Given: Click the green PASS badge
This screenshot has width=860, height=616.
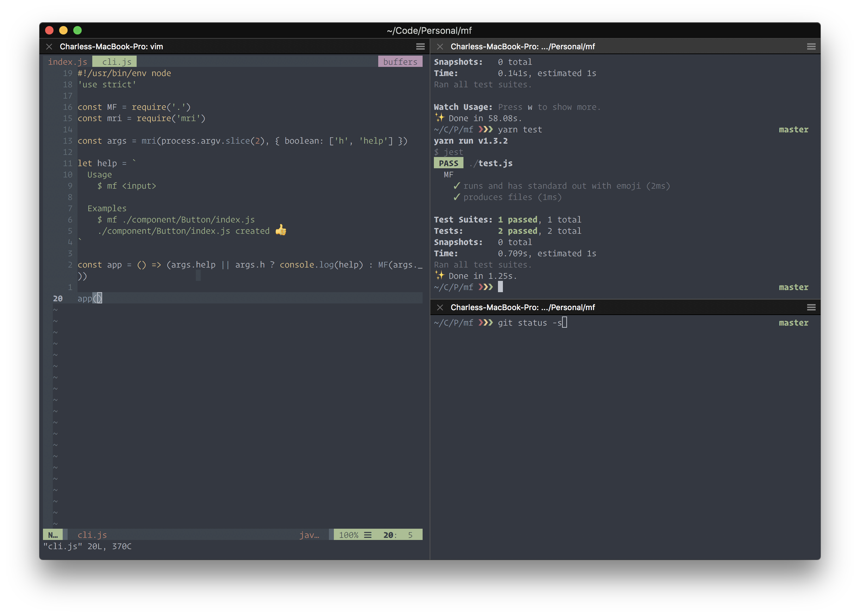Looking at the screenshot, I should coord(448,163).
